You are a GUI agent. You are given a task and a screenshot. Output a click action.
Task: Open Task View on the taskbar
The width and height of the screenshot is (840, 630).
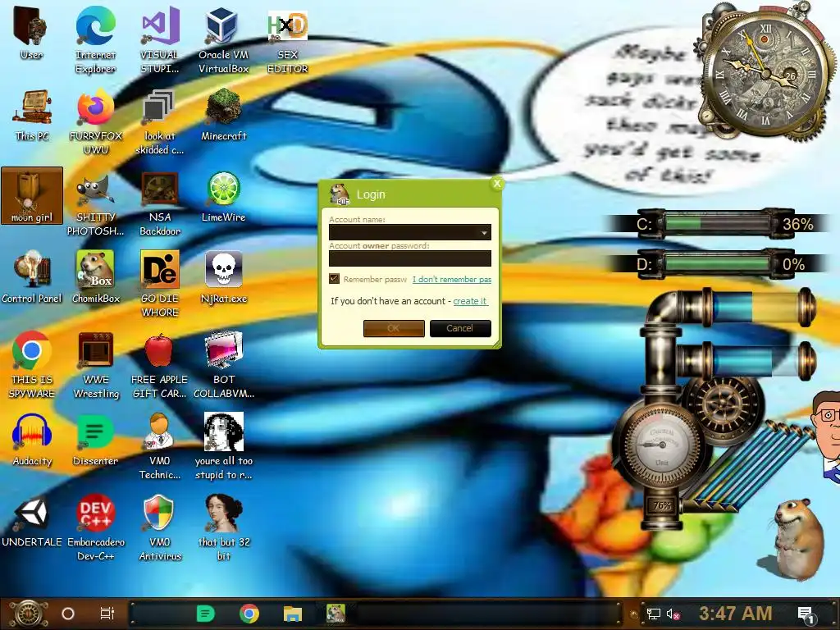pyautogui.click(x=107, y=614)
